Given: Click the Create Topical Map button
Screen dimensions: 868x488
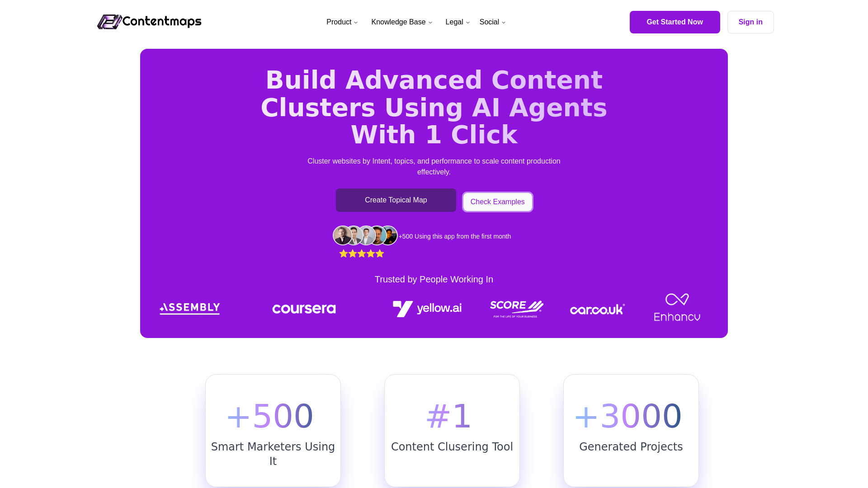Looking at the screenshot, I should (396, 200).
